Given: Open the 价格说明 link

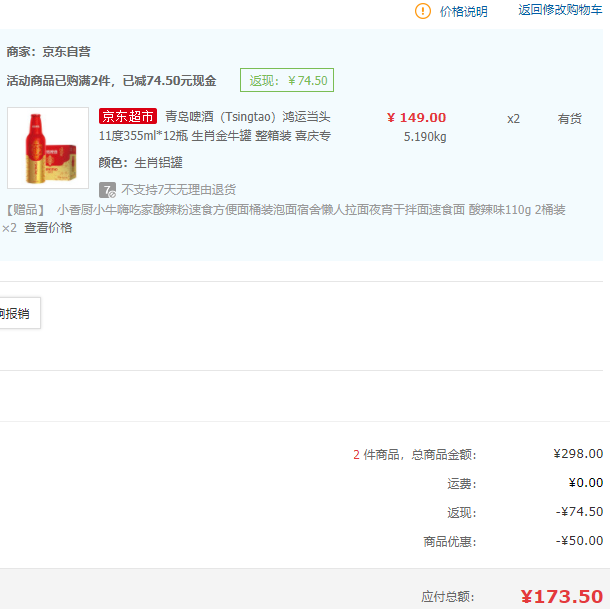Looking at the screenshot, I should [464, 12].
